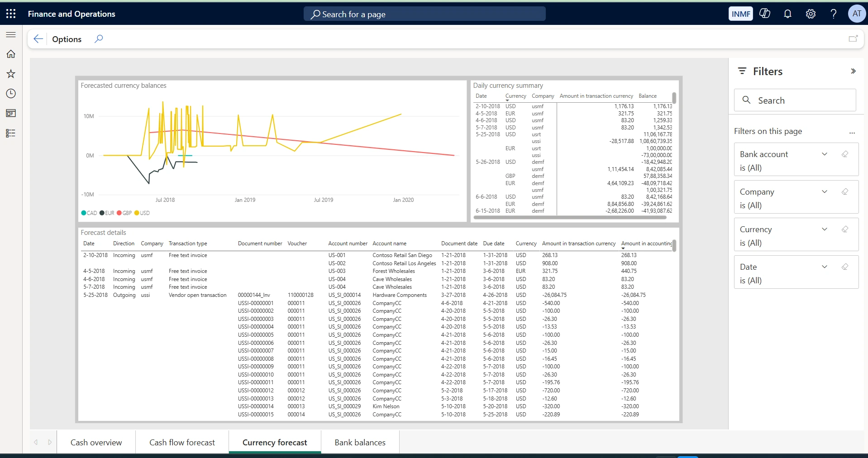This screenshot has width=868, height=458.
Task: Open the app launcher waffle menu
Action: point(11,14)
